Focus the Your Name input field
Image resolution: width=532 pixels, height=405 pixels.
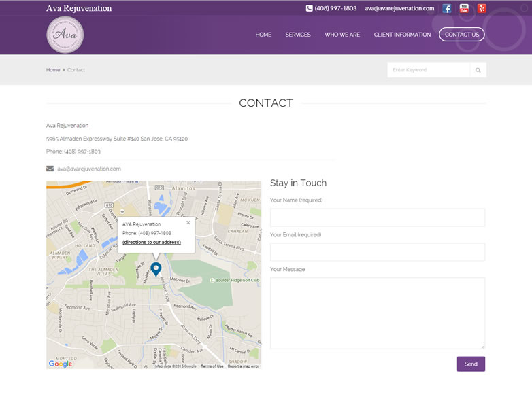click(378, 217)
